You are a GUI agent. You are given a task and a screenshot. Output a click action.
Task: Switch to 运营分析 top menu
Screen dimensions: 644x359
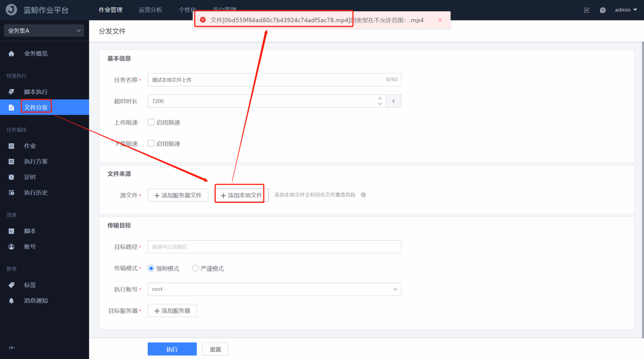coord(150,10)
